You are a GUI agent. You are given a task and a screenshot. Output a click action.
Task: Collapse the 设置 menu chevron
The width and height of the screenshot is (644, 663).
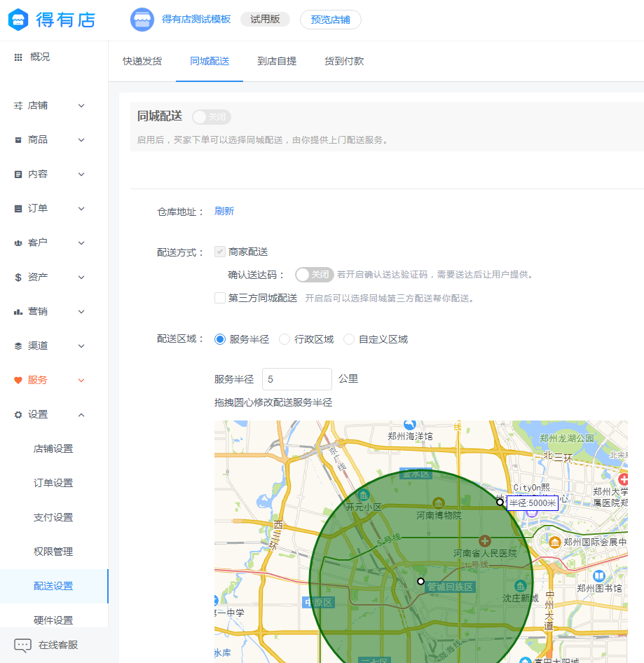pos(81,415)
